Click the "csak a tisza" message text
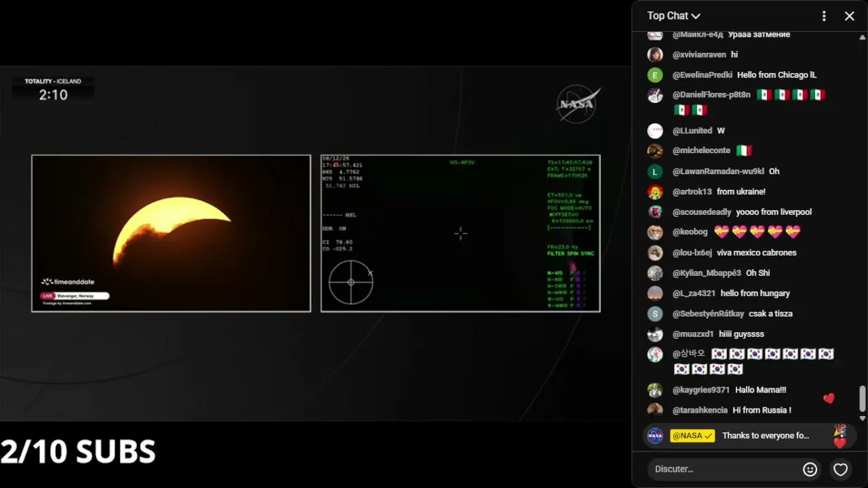The height and width of the screenshot is (488, 868). click(x=770, y=314)
